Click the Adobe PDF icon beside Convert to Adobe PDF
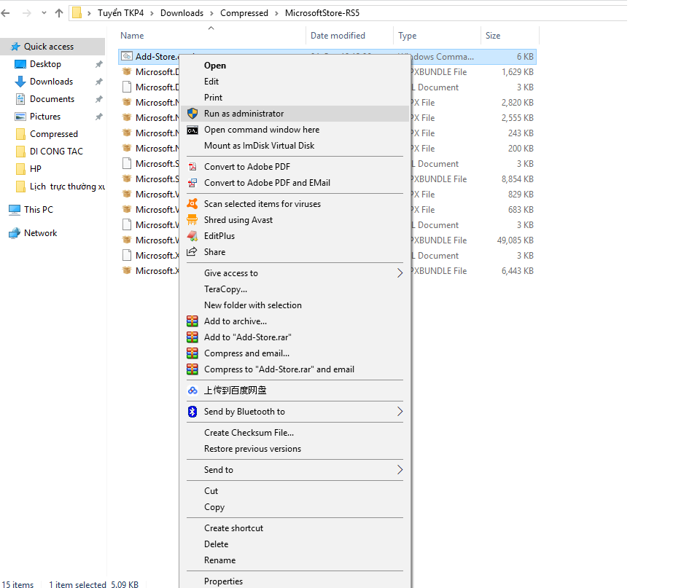The width and height of the screenshot is (700, 588). 192,167
